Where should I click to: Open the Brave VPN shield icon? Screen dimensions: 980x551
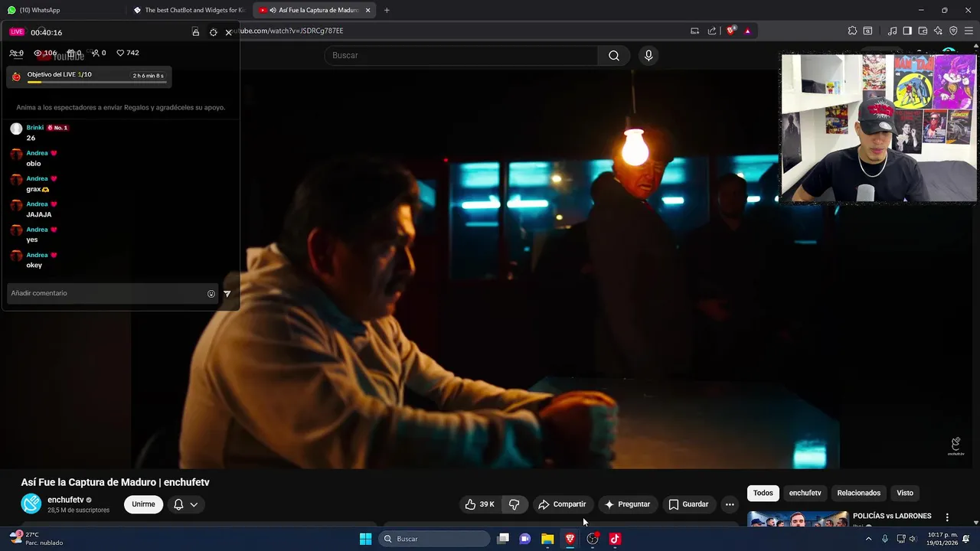click(x=953, y=31)
